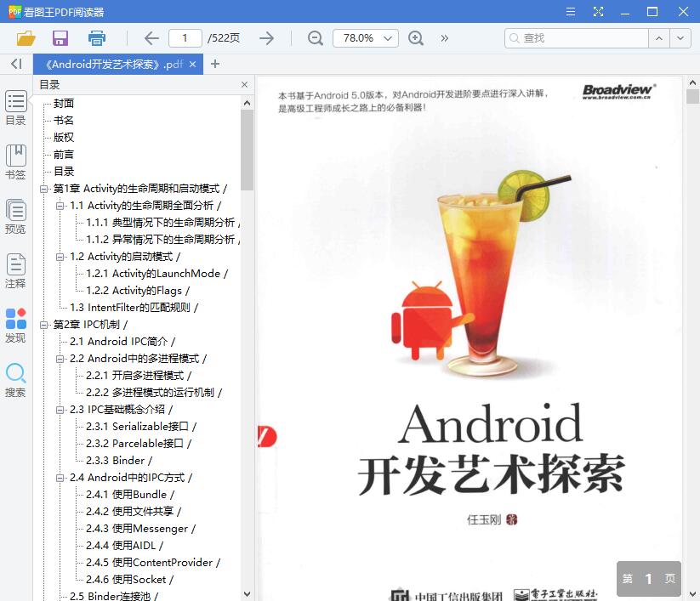The height and width of the screenshot is (601, 700).
Task: Jump to 1.2.2 Activity的Flags
Action: (138, 291)
